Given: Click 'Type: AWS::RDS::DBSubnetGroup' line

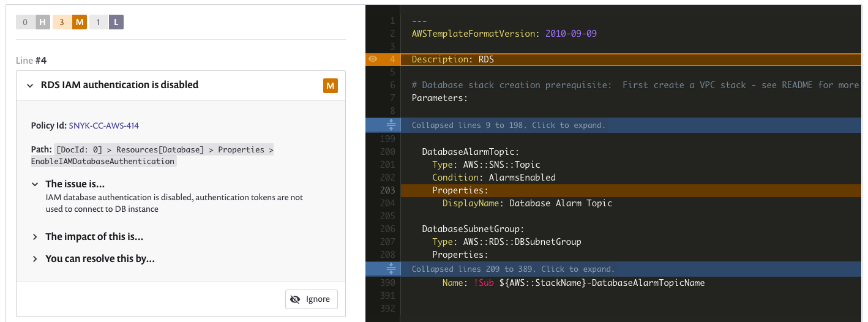Looking at the screenshot, I should coord(507,242).
